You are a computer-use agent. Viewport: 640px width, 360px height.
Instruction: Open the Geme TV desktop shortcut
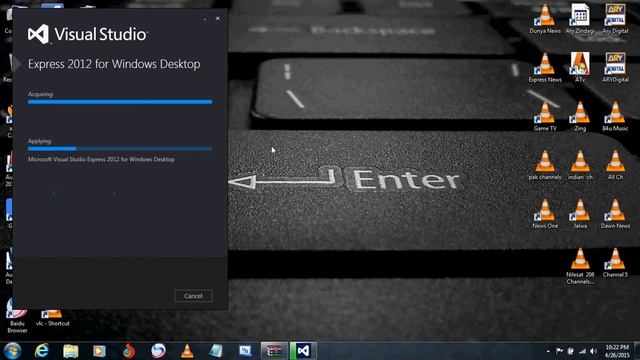coord(545,117)
